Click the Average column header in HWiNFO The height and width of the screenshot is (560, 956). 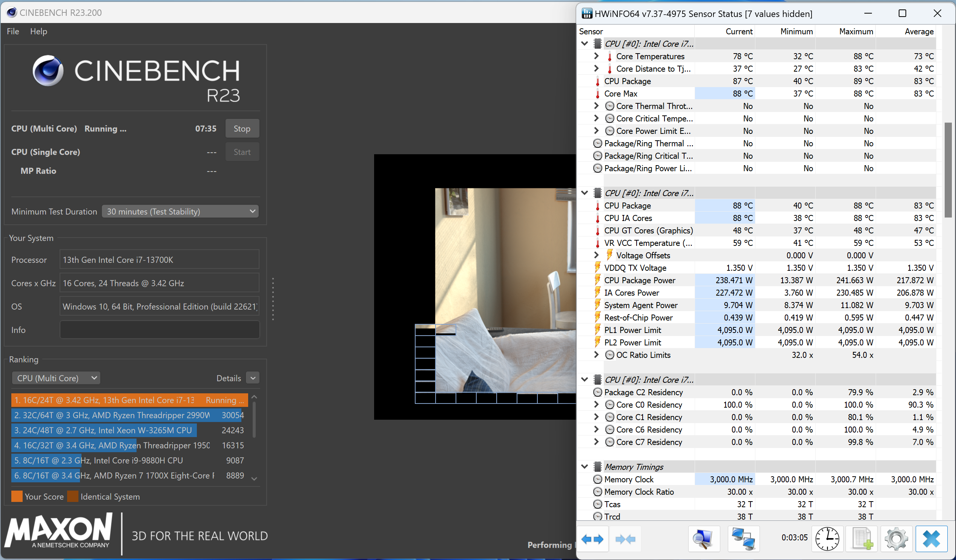[905, 32]
